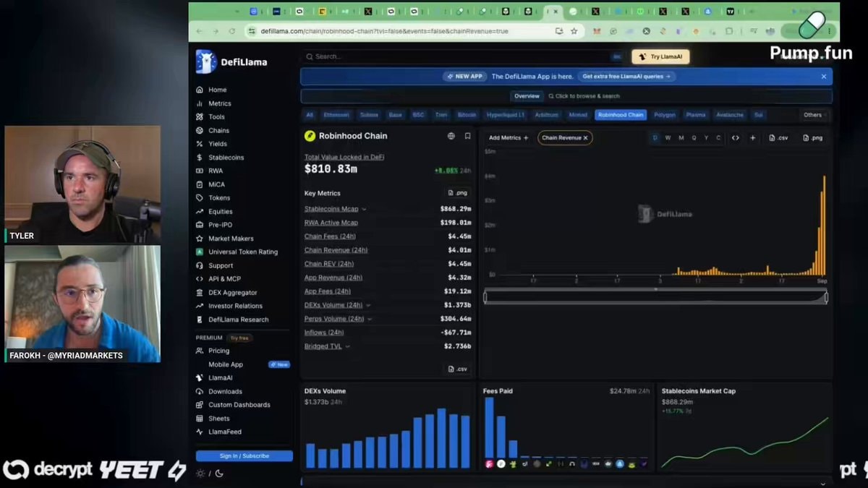Set chart interval to W (weekly)

click(668, 137)
